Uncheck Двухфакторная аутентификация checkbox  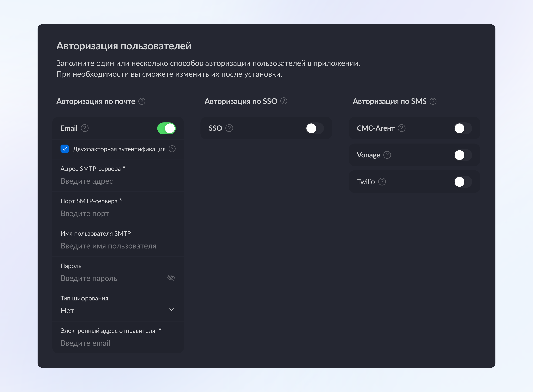pos(64,149)
